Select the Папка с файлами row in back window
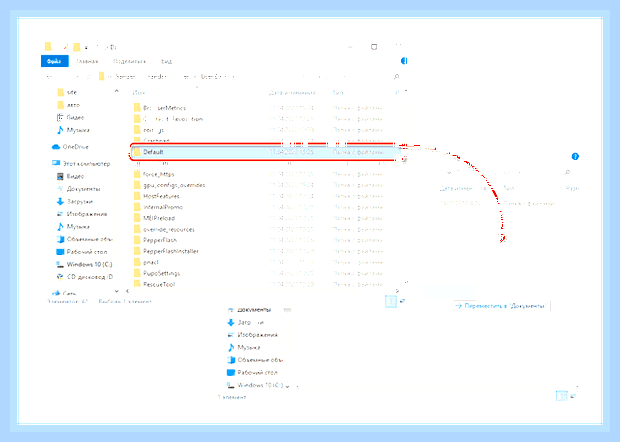Image resolution: width=620 pixels, height=442 pixels. point(499,203)
